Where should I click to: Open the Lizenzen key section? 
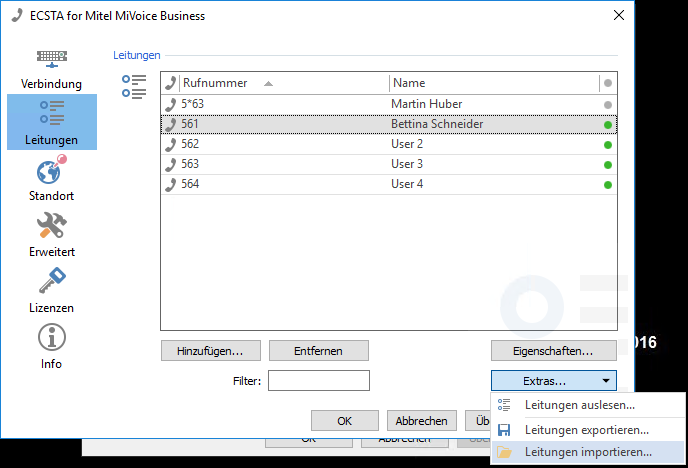pyautogui.click(x=52, y=290)
